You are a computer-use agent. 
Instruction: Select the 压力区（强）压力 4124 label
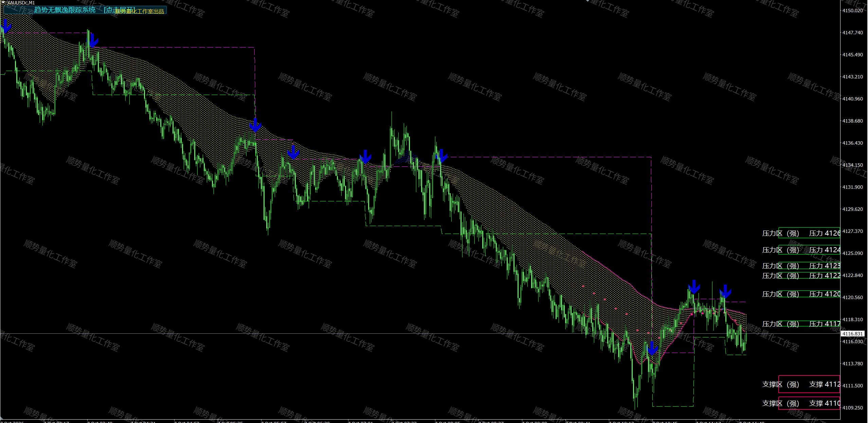click(801, 250)
